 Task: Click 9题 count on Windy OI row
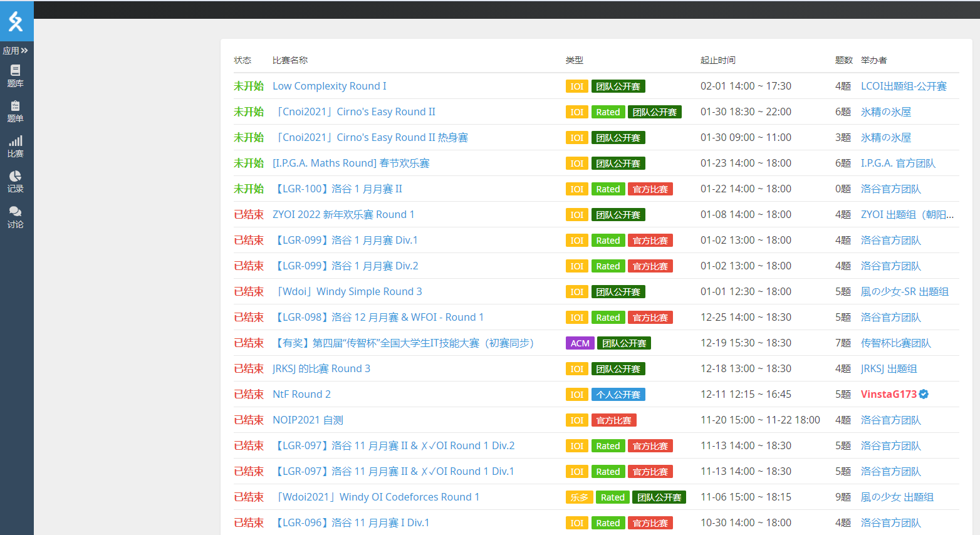(843, 497)
